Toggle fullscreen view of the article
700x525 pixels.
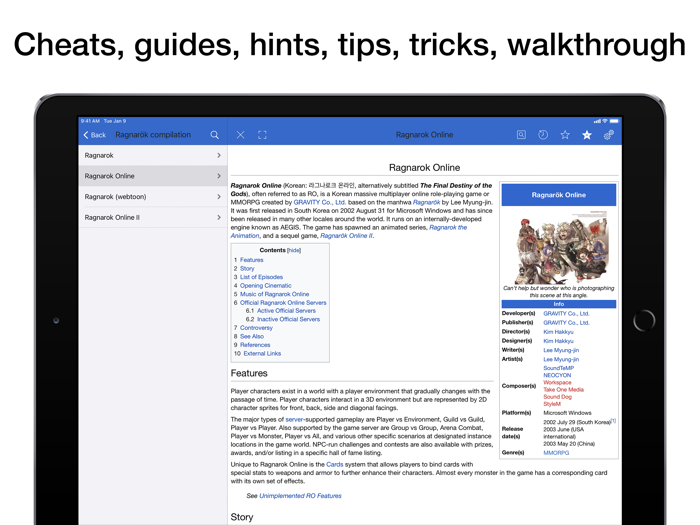262,135
